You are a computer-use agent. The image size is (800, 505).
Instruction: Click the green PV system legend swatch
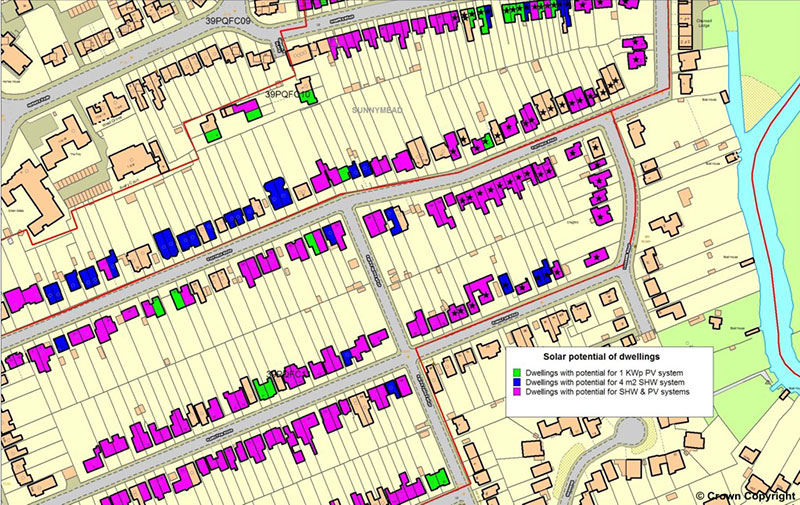point(516,373)
